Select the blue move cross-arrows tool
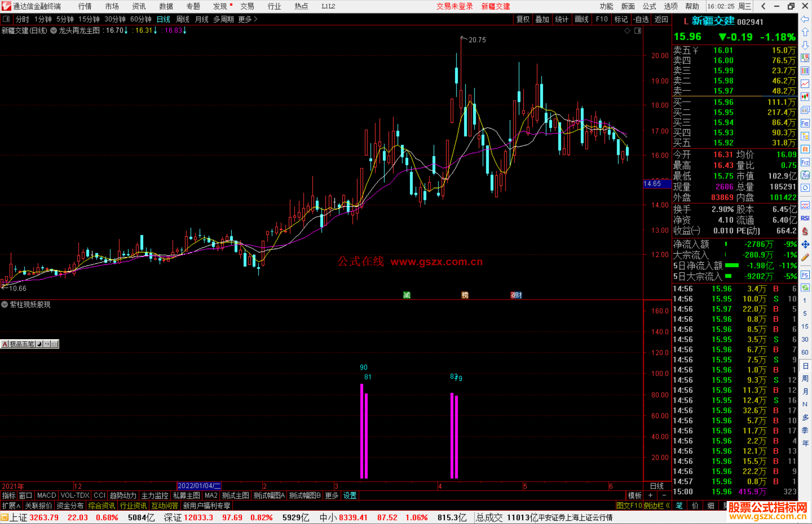Screen dimensions: 812x524 [805, 245]
